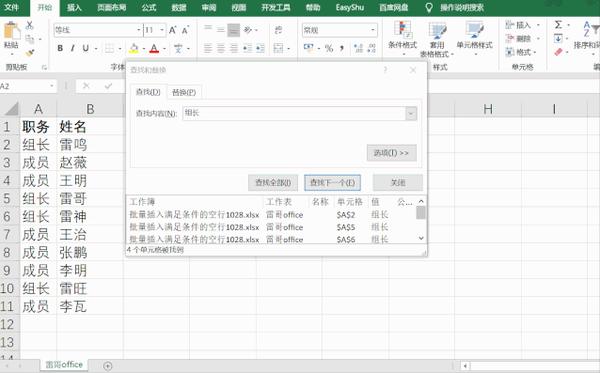
Task: Click the Close (关闭) dialog button
Action: [398, 182]
